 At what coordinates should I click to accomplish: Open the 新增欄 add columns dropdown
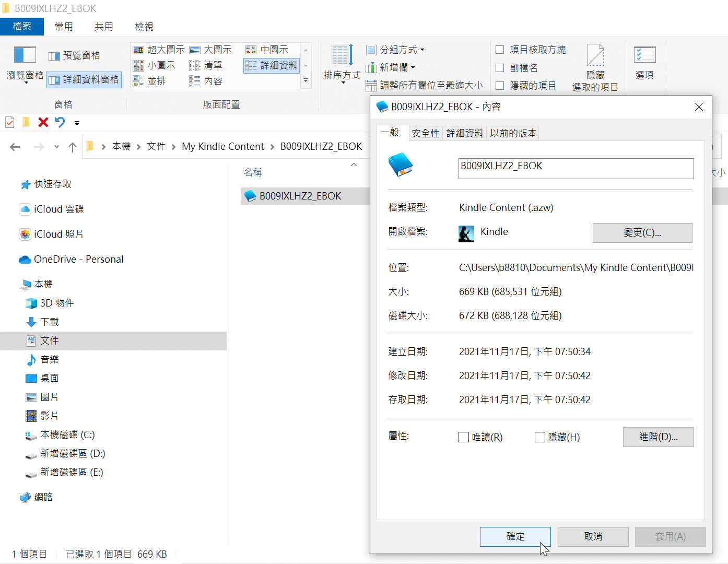click(x=391, y=67)
